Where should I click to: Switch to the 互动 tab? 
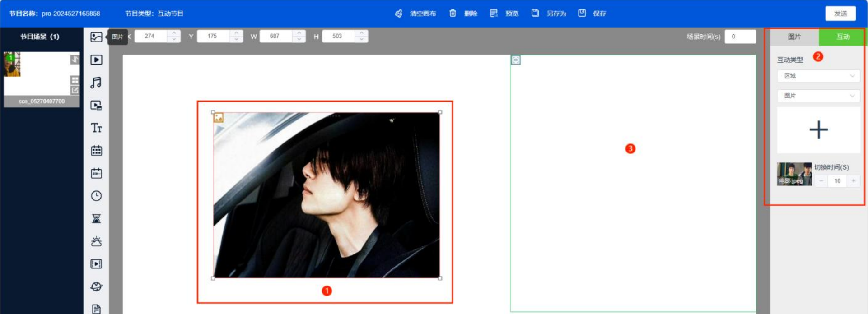[x=842, y=37]
